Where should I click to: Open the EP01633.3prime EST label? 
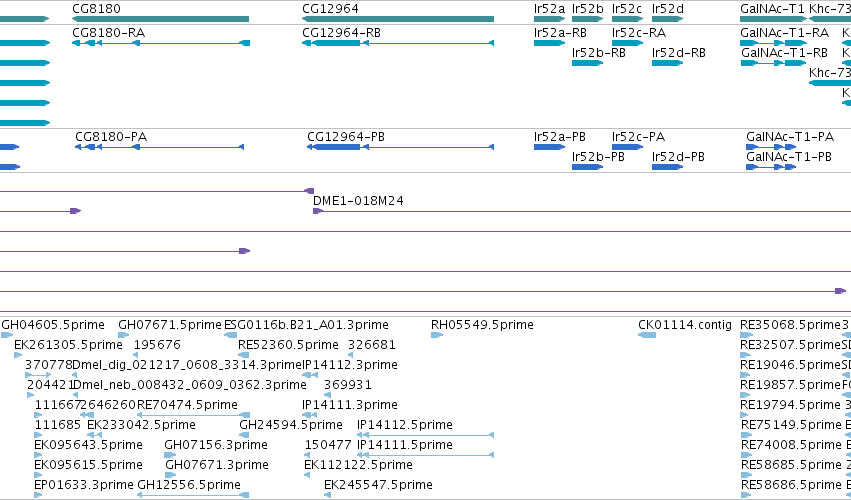coord(84,485)
